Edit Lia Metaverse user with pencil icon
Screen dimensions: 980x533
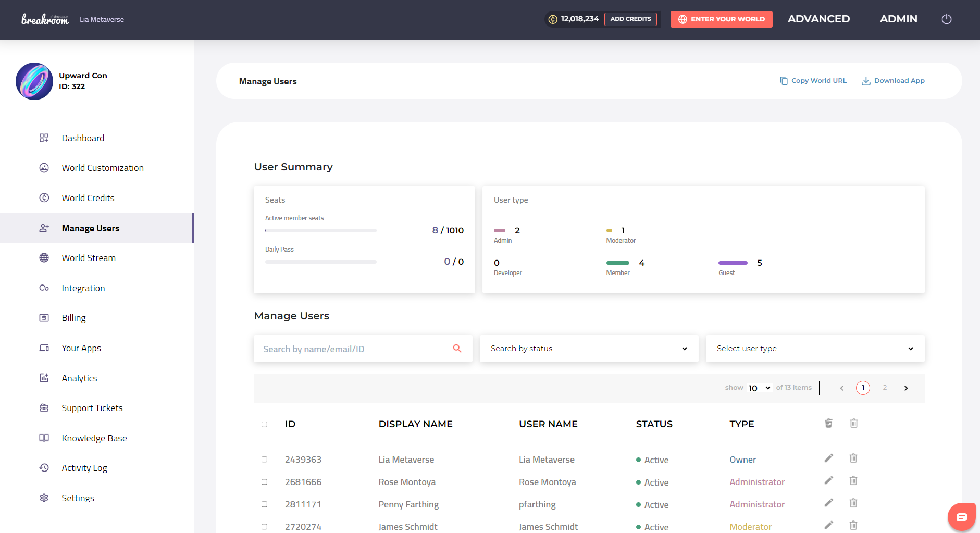click(828, 458)
